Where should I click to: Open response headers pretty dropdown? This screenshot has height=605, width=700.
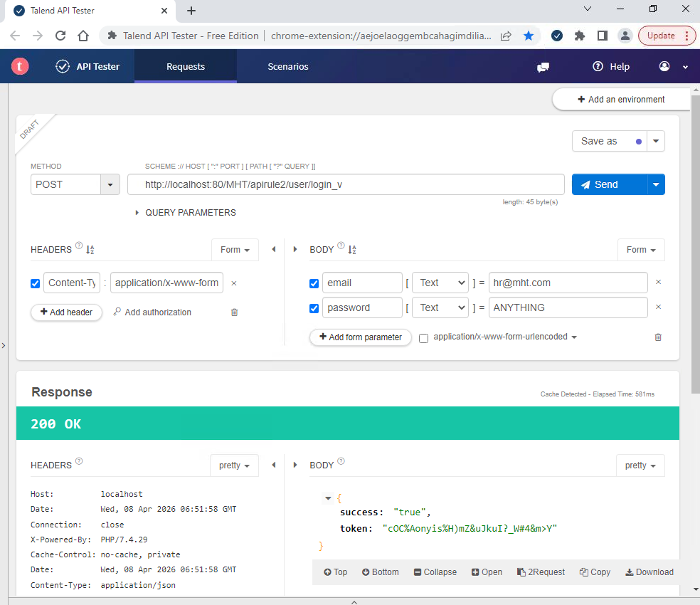[234, 465]
